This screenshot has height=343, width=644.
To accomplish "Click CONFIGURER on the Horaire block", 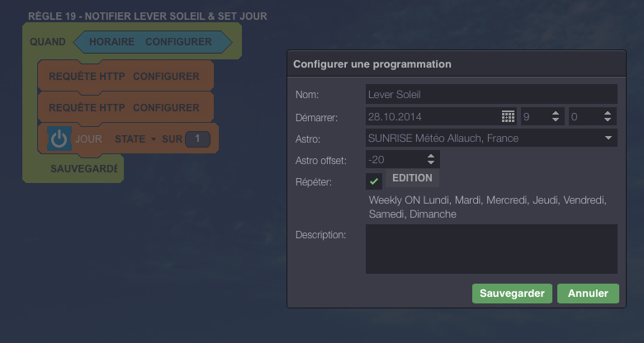I will pyautogui.click(x=178, y=42).
